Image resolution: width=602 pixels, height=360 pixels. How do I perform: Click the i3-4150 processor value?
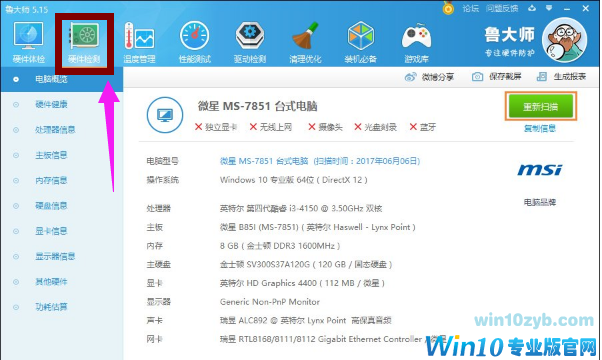click(301, 208)
